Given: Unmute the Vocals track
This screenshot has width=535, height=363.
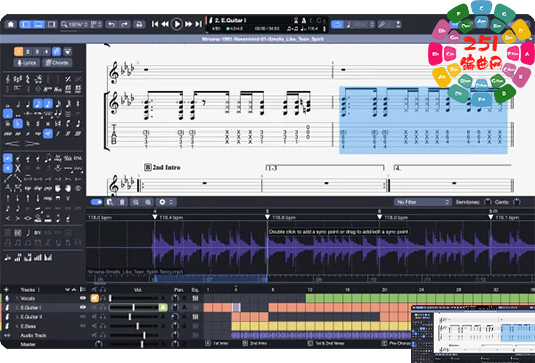Looking at the screenshot, I should point(95,298).
